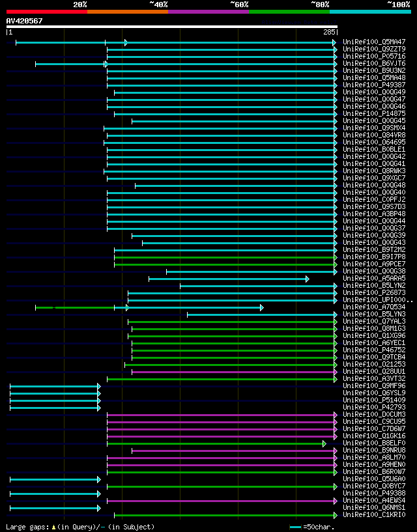Select label UniRef100_A7Q534
Image resolution: width=417 pixels, height=532 pixels.
pos(374,307)
